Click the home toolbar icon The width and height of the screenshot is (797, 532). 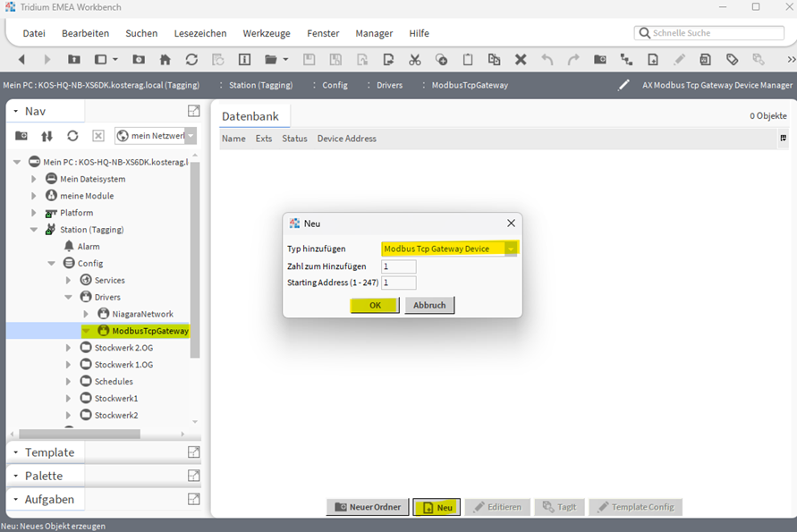165,59
